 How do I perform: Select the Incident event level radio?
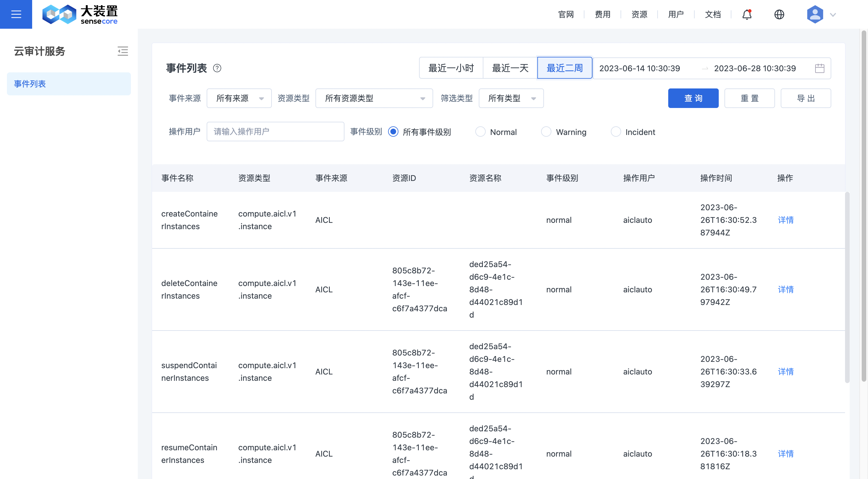(616, 132)
